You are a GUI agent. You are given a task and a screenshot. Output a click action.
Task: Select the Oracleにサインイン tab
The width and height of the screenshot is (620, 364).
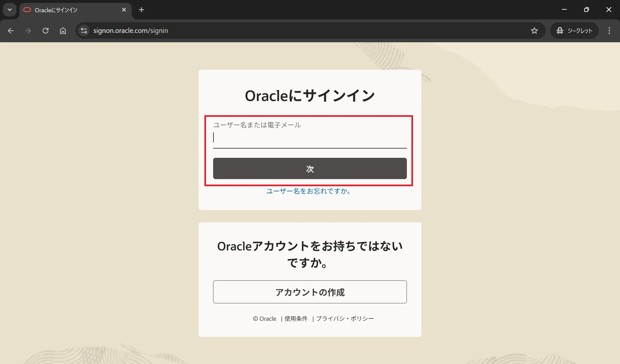75,10
